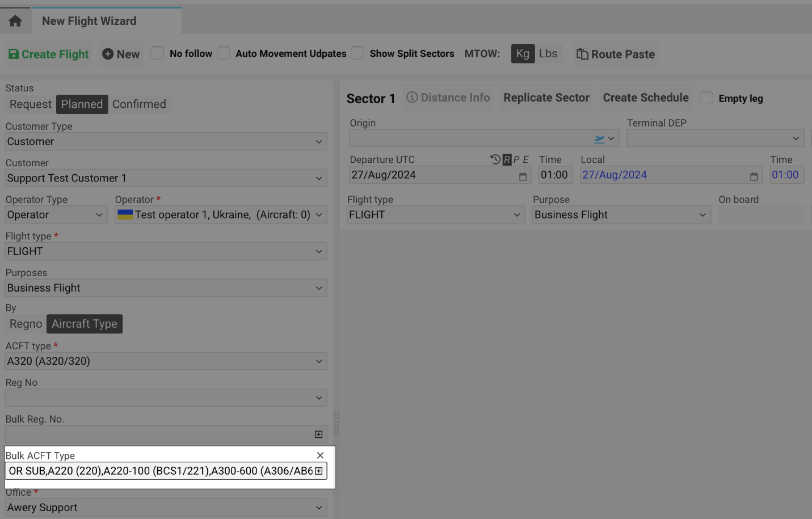The width and height of the screenshot is (812, 519).
Task: Select the New Flight Wizard tab
Action: click(x=89, y=20)
